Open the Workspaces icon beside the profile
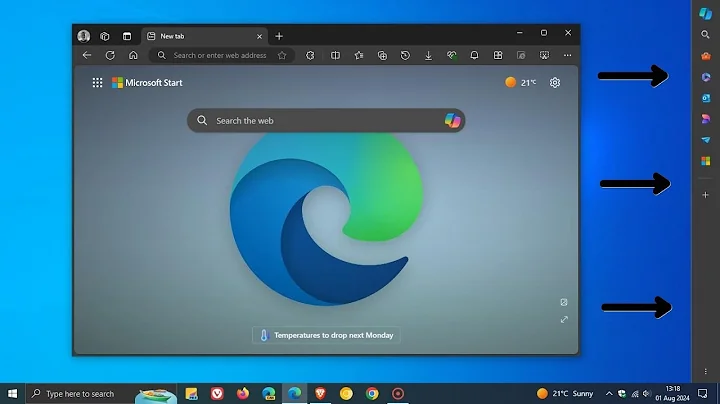The width and height of the screenshot is (720, 404). click(x=105, y=36)
